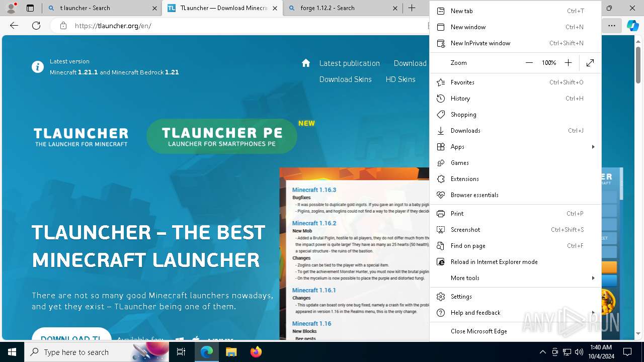644x362 pixels.
Task: Choose Find on page
Action: [x=515, y=246]
